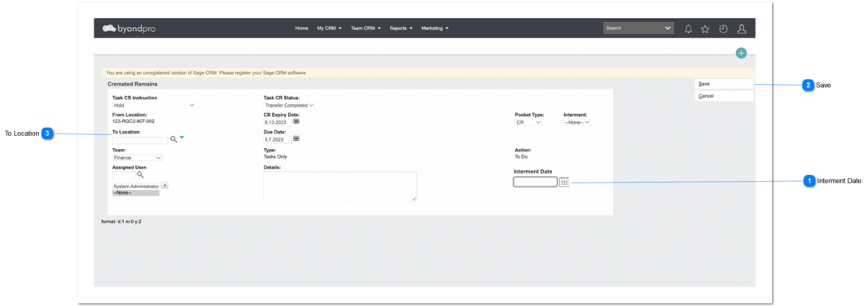Expand the top Search dropdown arrow

pyautogui.click(x=667, y=29)
